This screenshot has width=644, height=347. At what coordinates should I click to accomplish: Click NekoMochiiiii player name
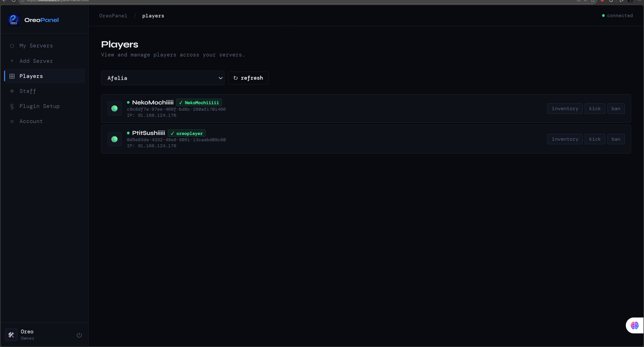152,102
